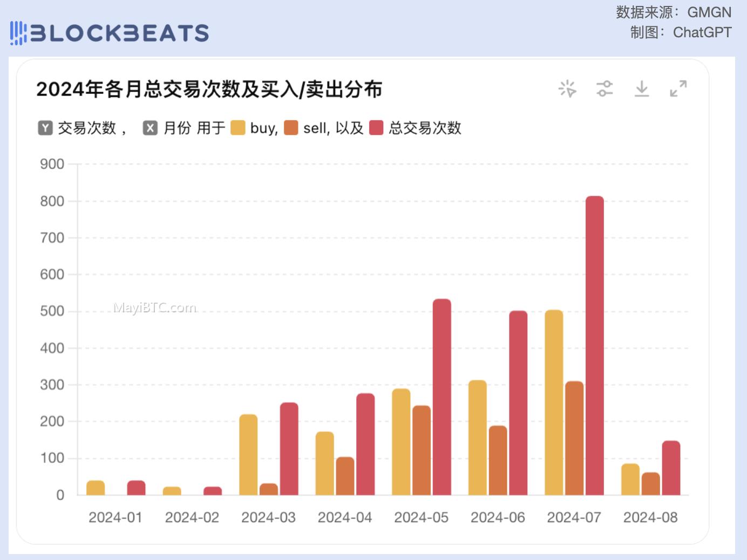
Task: Expand the chart to fullscreen
Action: [x=678, y=88]
